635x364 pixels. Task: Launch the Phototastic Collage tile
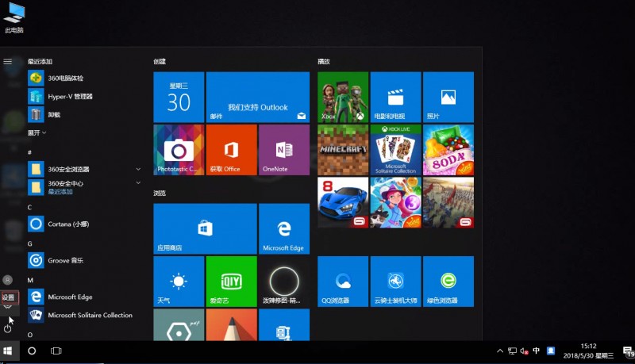[179, 150]
